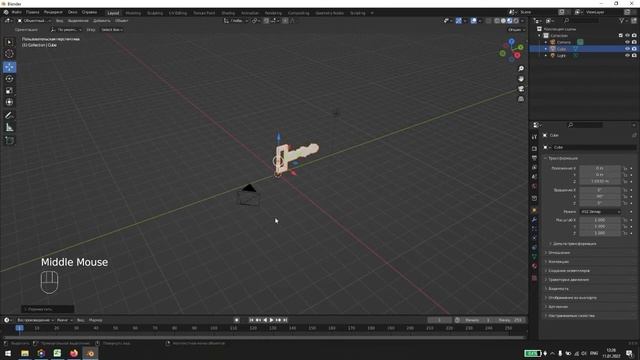Image resolution: width=640 pixels, height=360 pixels.
Task: Jump to the start frame
Action: (251, 320)
